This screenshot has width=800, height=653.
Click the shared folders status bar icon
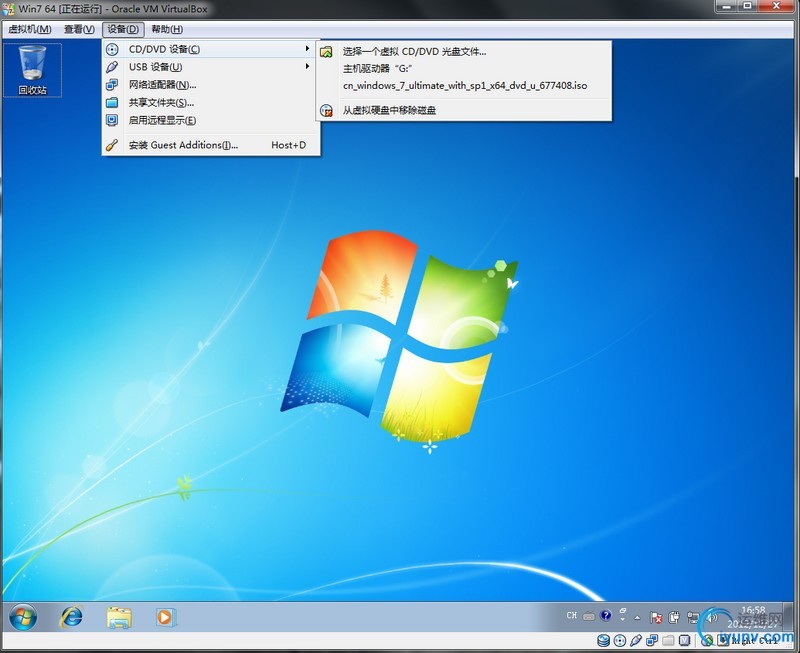(x=668, y=640)
